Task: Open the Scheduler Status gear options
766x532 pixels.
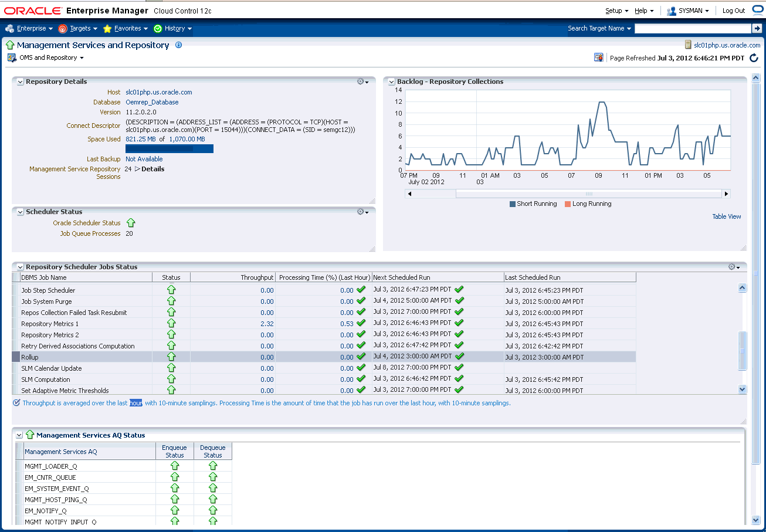Action: point(362,212)
